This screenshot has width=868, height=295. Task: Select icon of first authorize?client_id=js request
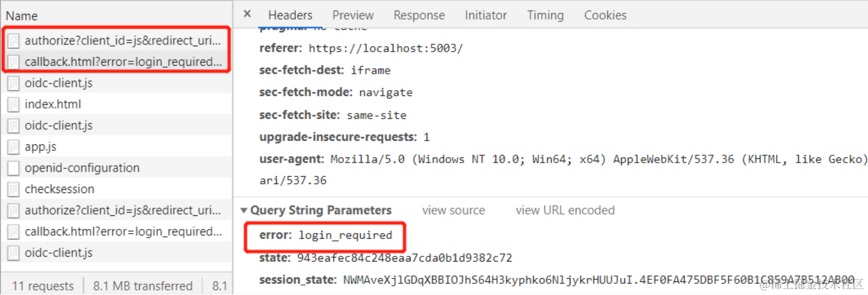13,40
